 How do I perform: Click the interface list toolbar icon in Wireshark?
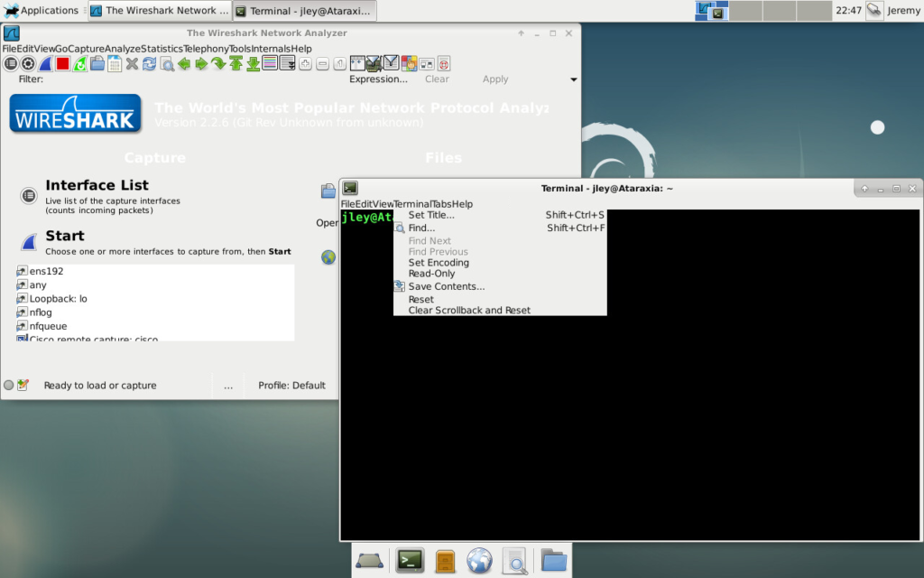11,64
